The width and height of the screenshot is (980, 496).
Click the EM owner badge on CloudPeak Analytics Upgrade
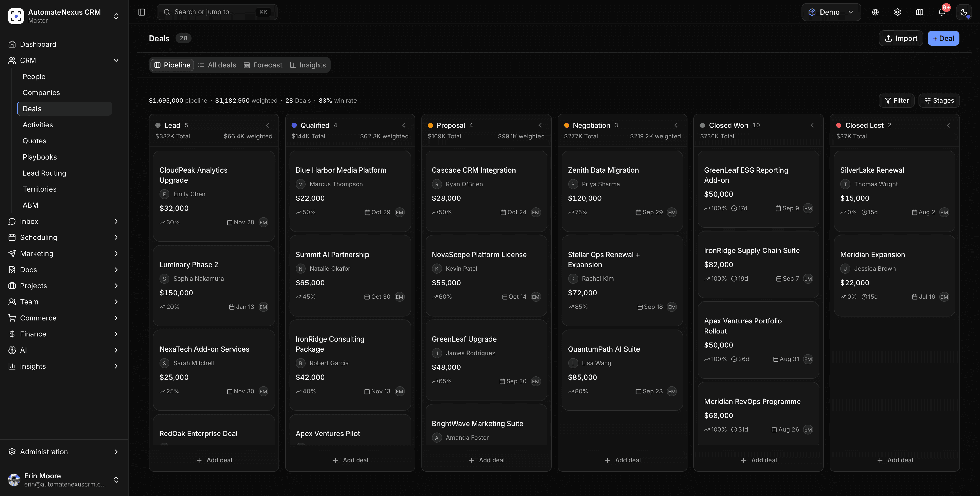click(x=263, y=222)
